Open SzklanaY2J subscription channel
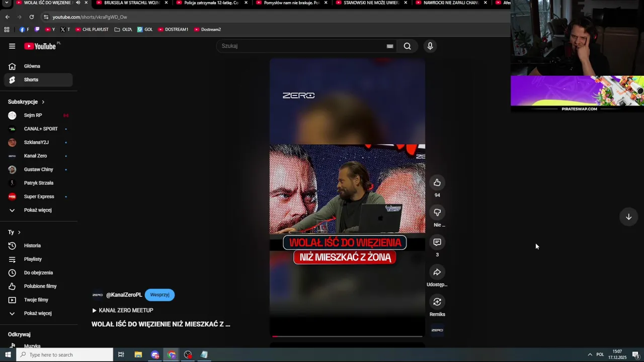Viewport: 644px width, 362px height. click(38, 143)
